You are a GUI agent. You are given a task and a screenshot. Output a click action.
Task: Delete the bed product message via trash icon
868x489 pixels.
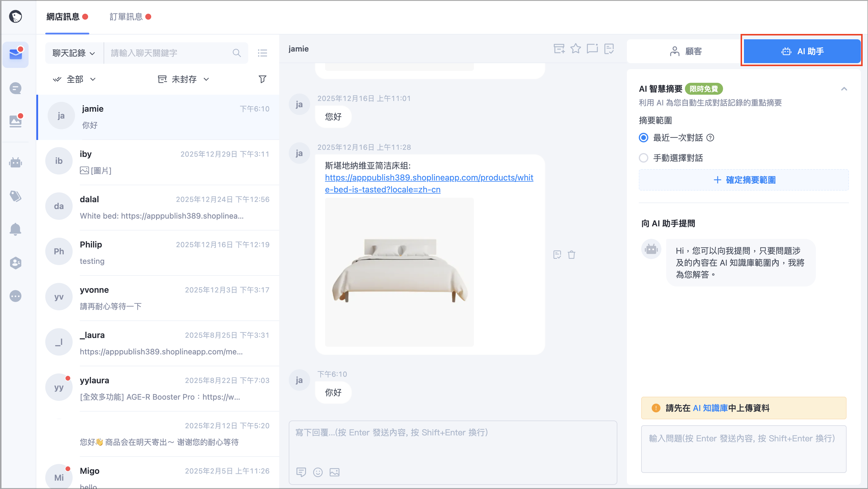572,255
